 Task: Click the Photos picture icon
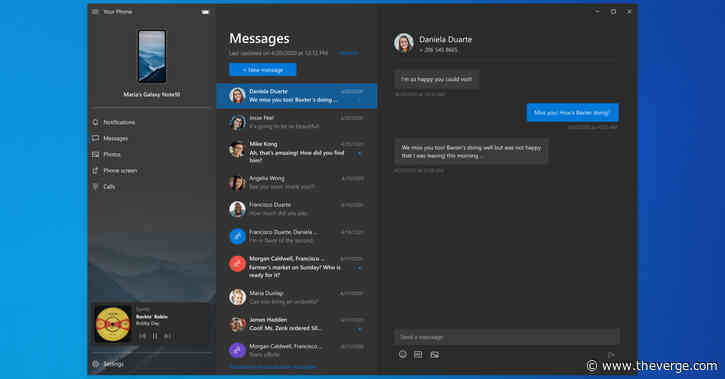[x=95, y=155]
